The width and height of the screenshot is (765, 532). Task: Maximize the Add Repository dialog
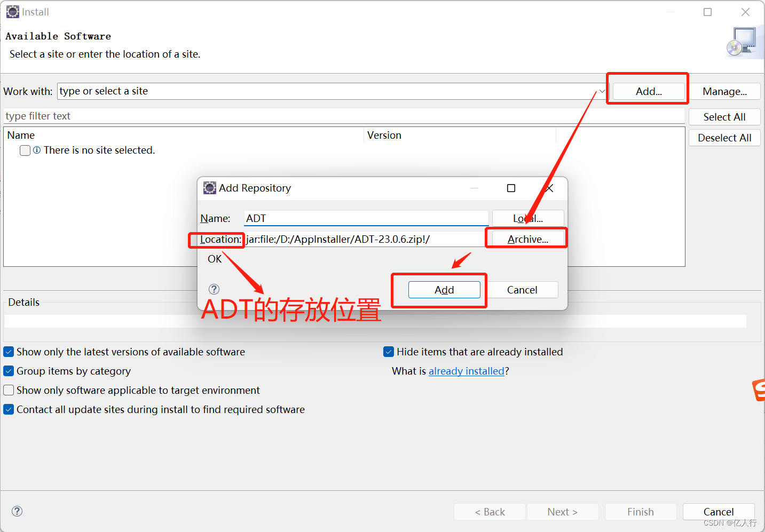[x=511, y=188]
